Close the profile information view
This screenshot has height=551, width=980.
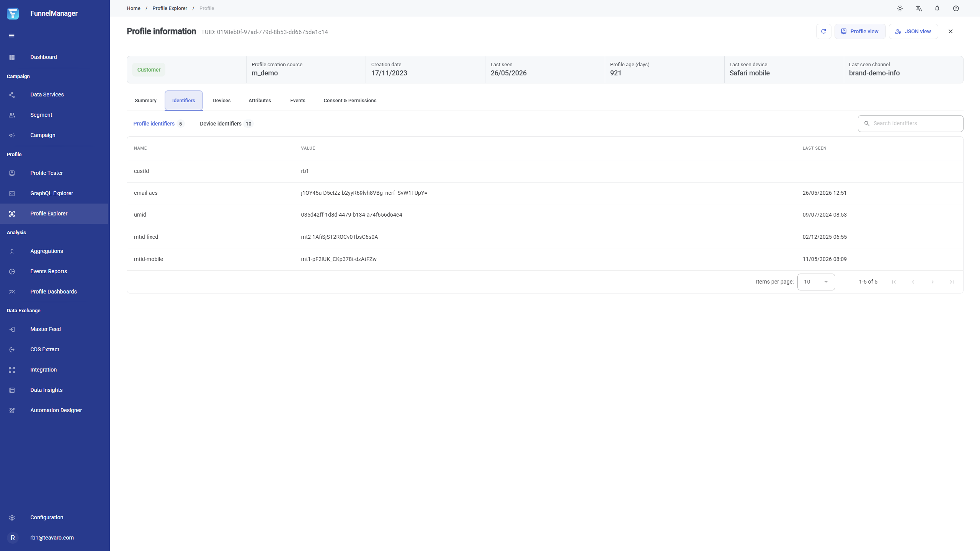(x=951, y=31)
